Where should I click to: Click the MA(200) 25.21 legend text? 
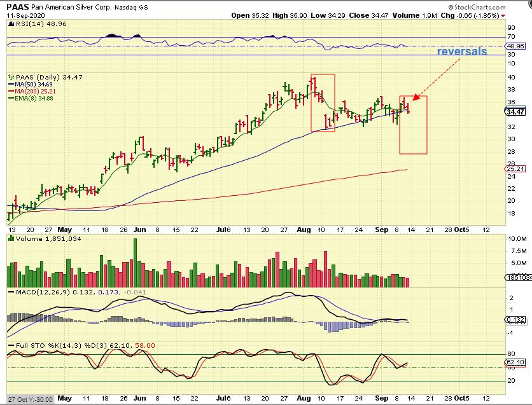tap(35, 92)
